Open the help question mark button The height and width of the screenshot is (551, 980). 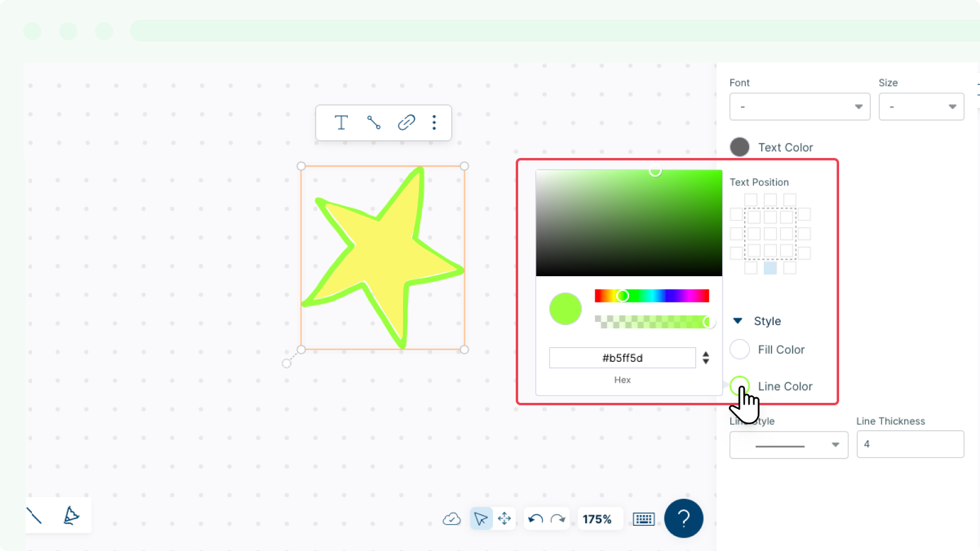coord(684,519)
